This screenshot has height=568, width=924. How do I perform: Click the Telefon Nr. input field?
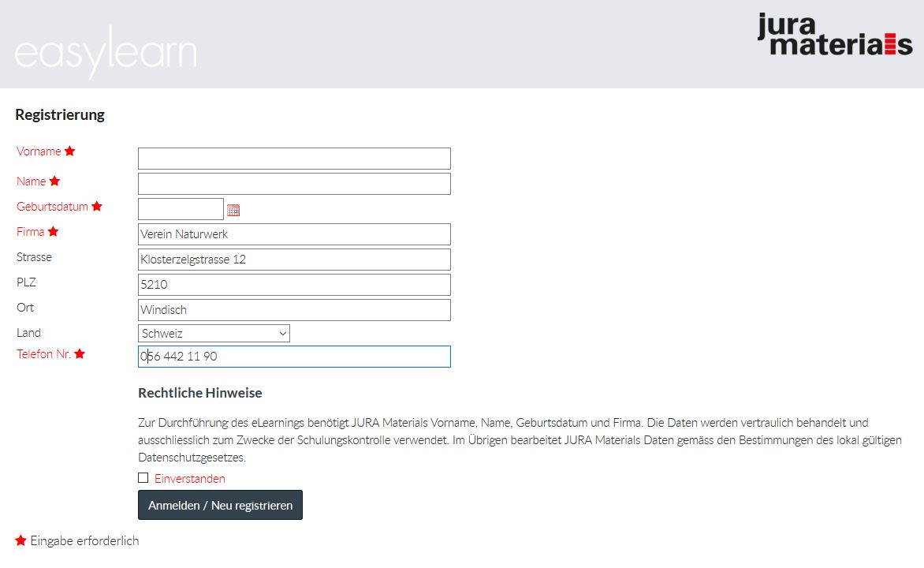[294, 357]
